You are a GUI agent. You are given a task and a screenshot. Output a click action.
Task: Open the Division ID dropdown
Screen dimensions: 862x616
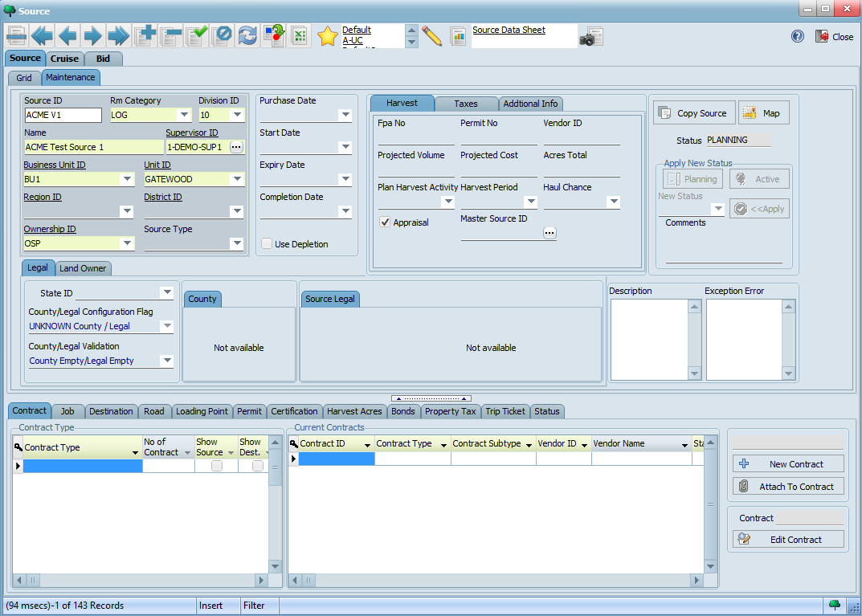pyautogui.click(x=237, y=115)
